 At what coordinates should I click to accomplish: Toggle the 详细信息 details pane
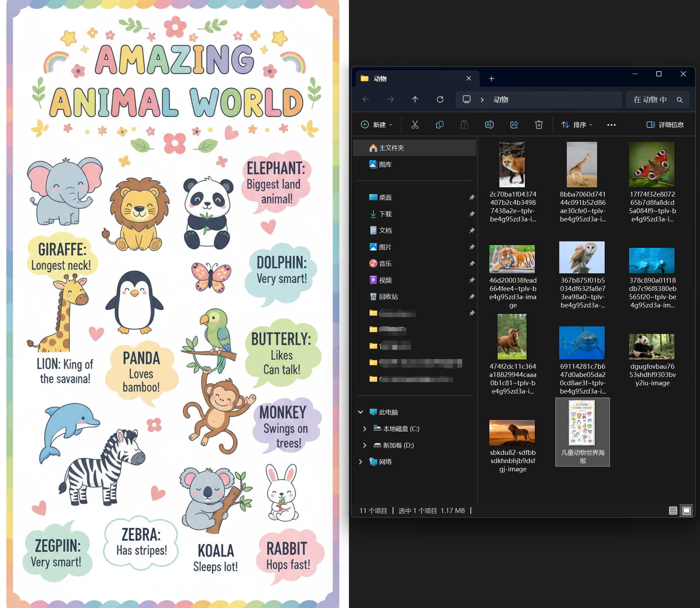pos(665,125)
